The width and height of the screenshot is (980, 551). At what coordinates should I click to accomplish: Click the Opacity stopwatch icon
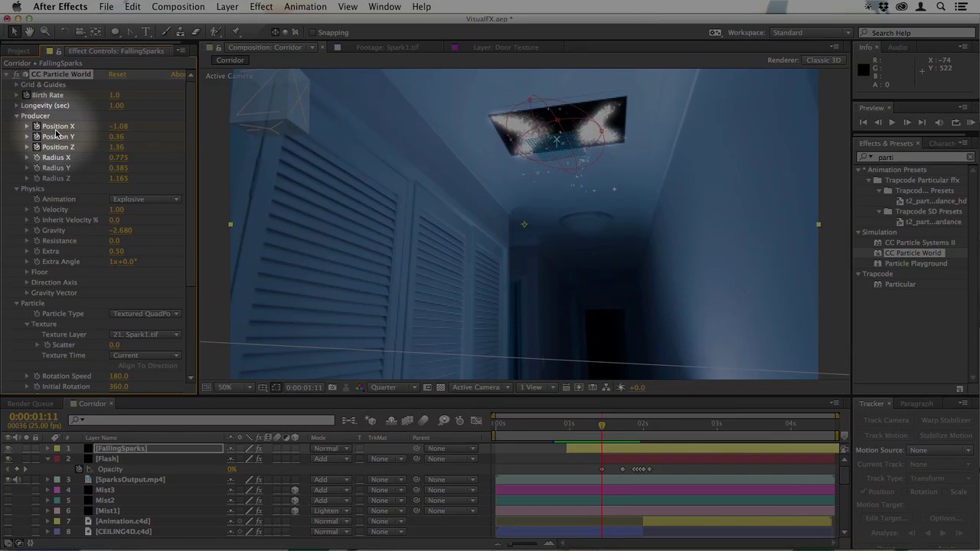tap(79, 469)
